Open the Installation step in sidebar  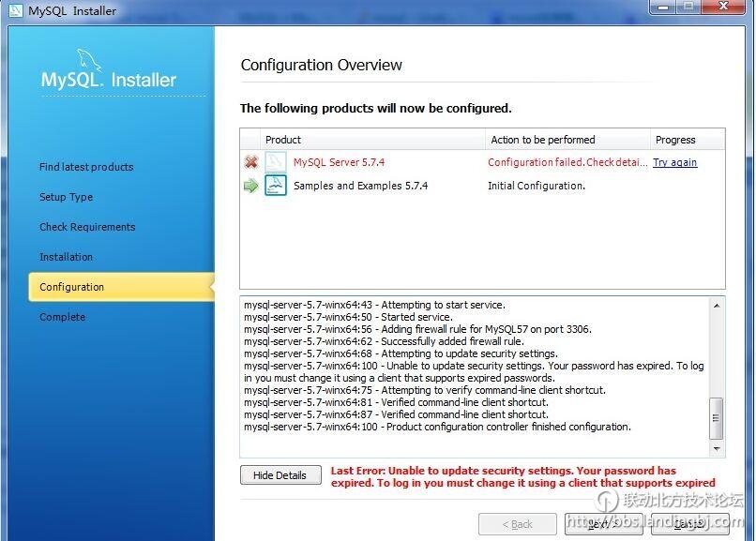point(66,257)
